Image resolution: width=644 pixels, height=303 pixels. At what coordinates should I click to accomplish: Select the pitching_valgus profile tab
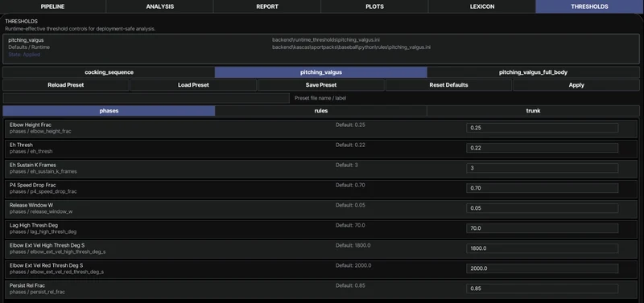coord(320,72)
